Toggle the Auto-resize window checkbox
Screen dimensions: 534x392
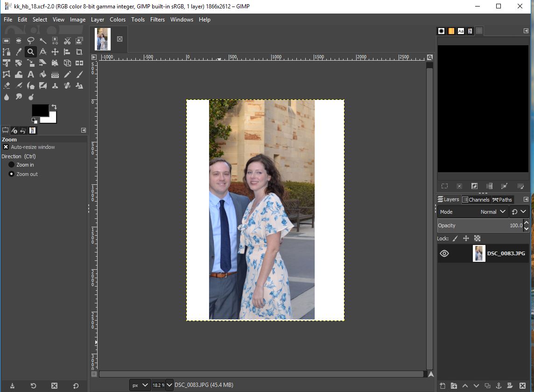click(6, 147)
